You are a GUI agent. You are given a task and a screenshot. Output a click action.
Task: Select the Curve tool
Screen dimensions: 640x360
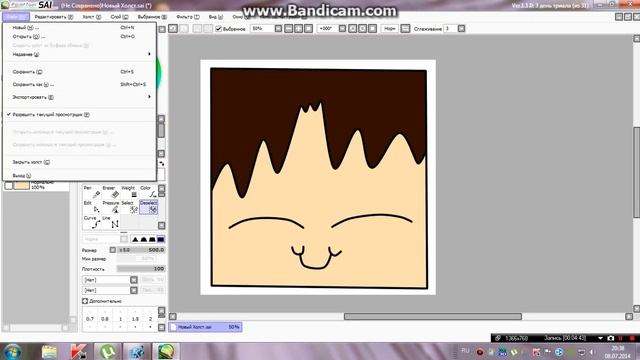tap(92, 222)
